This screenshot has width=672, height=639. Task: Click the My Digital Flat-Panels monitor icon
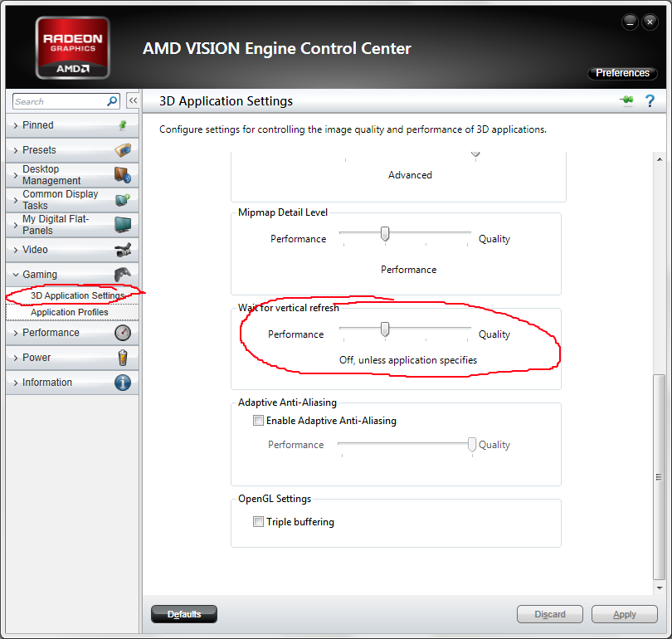123,225
